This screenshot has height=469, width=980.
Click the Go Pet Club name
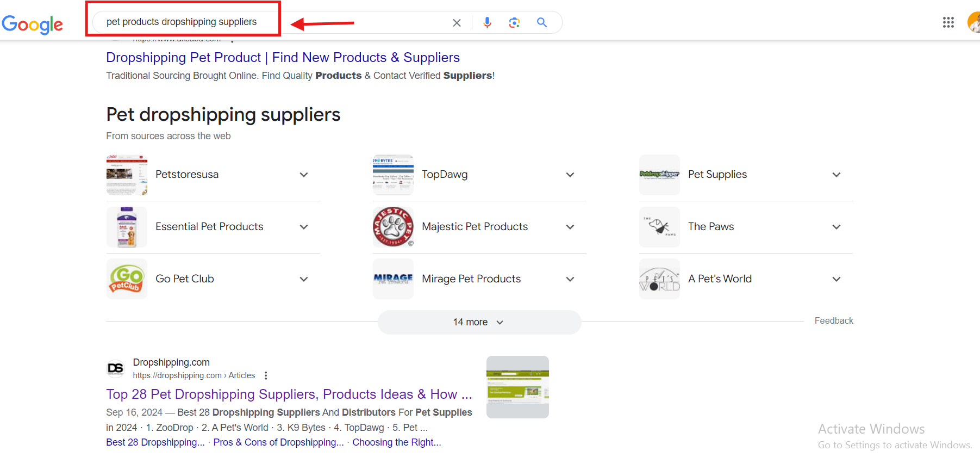[x=185, y=279]
